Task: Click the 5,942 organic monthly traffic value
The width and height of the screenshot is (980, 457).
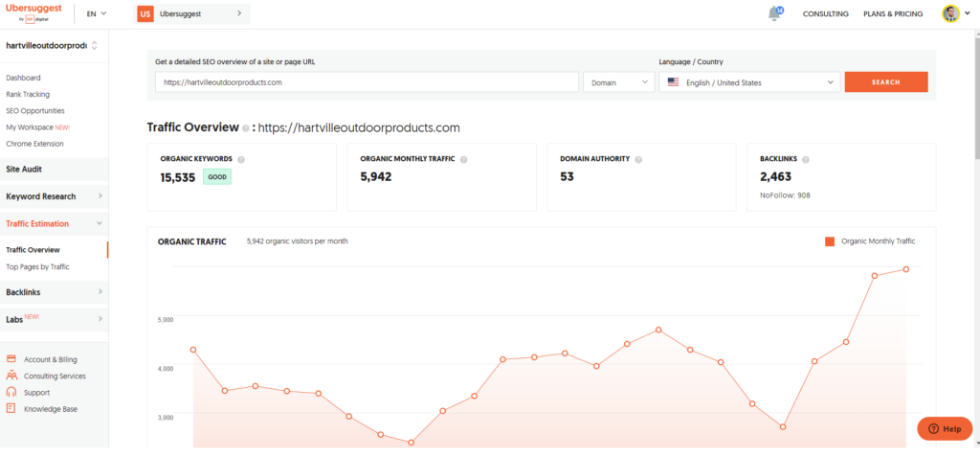Action: (375, 177)
